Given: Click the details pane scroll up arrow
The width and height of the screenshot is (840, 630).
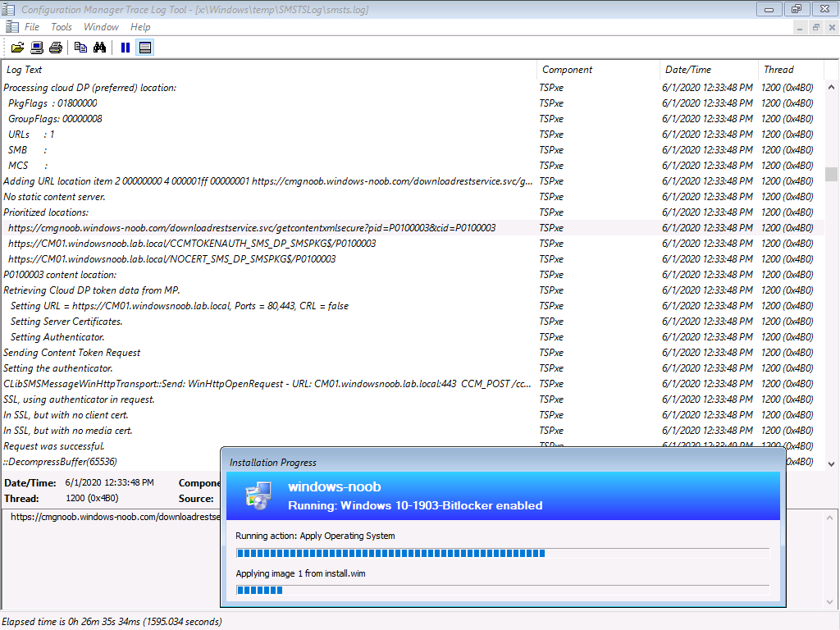Looking at the screenshot, I should pyautogui.click(x=830, y=518).
